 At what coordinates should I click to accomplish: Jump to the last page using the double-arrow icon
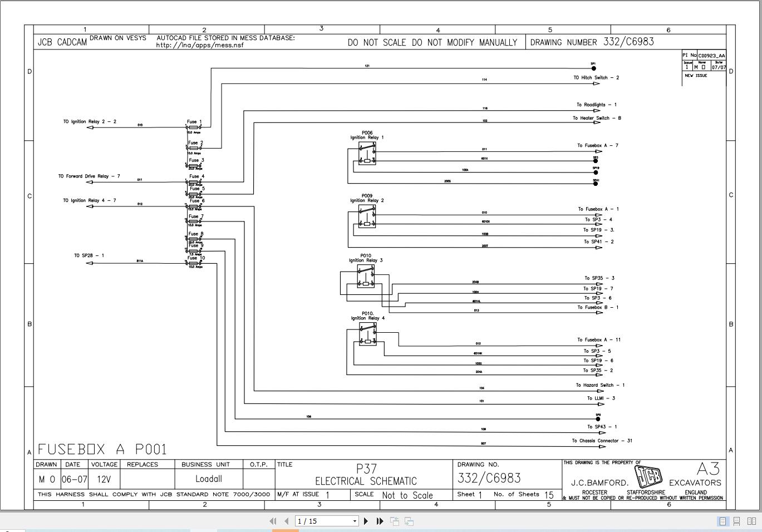tap(379, 521)
